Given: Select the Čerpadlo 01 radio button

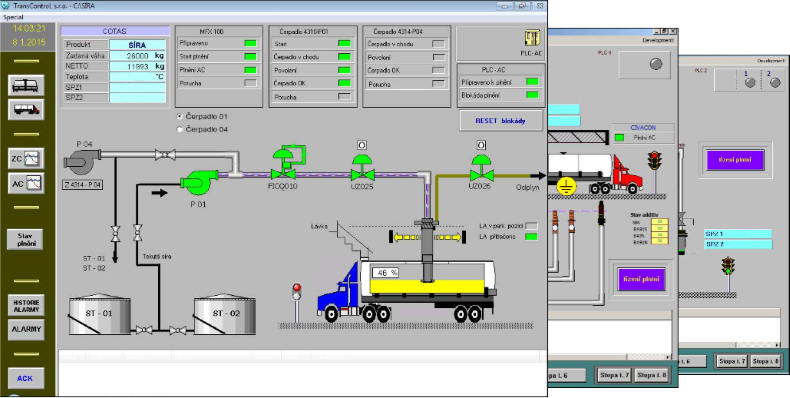Looking at the screenshot, I should pos(179,116).
